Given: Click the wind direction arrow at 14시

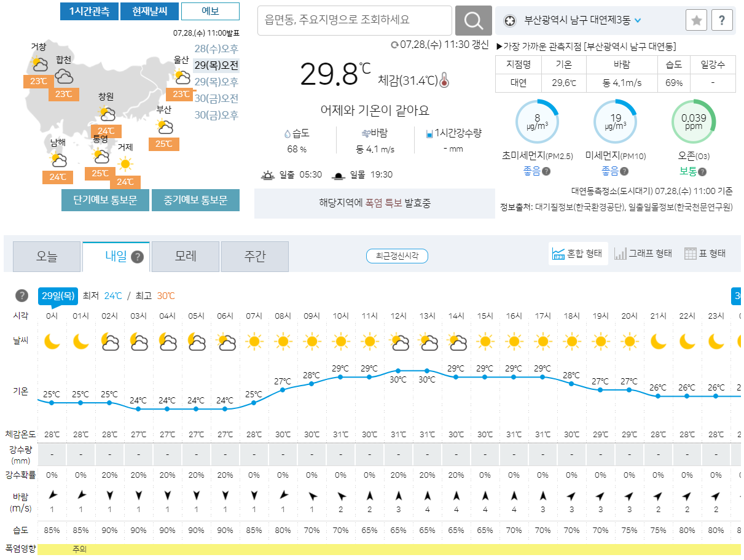Looking at the screenshot, I should click(456, 495).
